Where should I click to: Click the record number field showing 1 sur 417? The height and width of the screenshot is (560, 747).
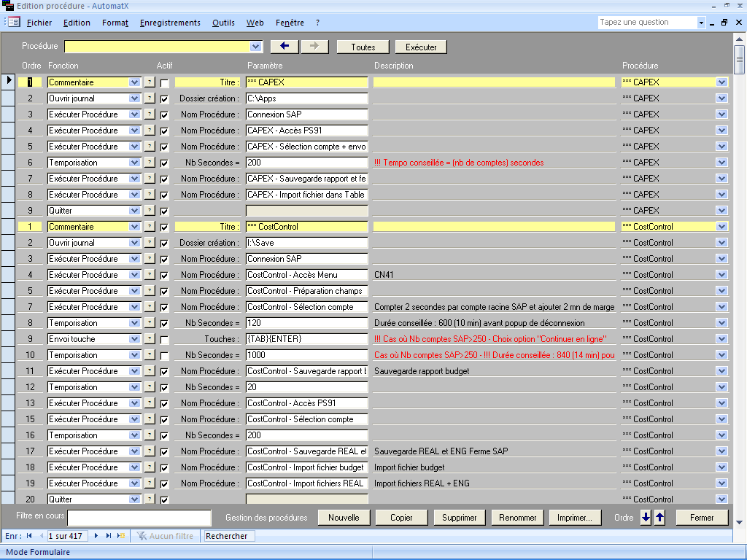tap(68, 536)
